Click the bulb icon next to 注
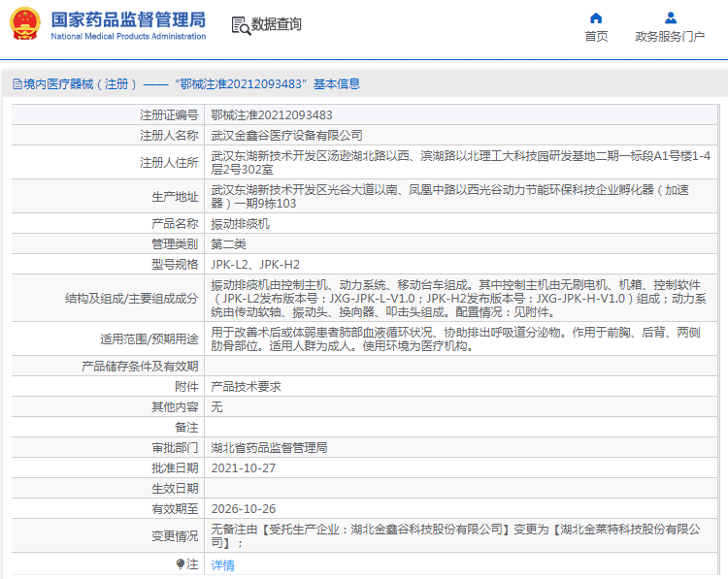The image size is (728, 579). (x=181, y=563)
